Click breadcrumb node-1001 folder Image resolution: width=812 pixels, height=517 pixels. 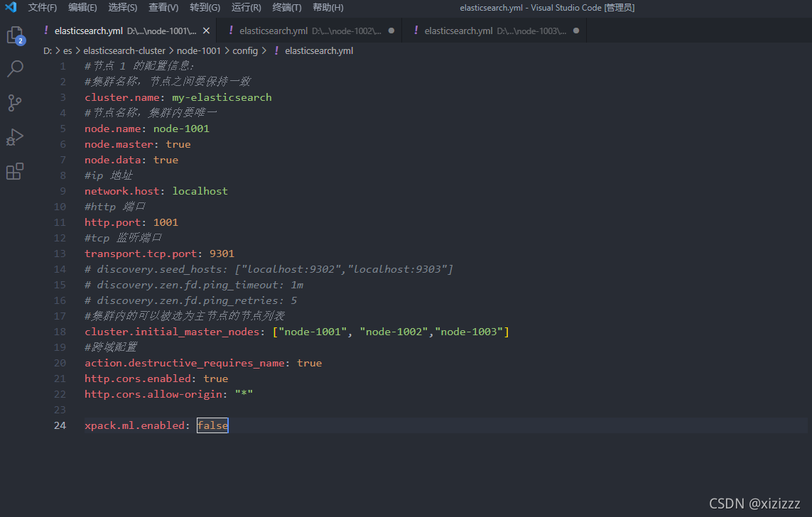click(x=198, y=50)
